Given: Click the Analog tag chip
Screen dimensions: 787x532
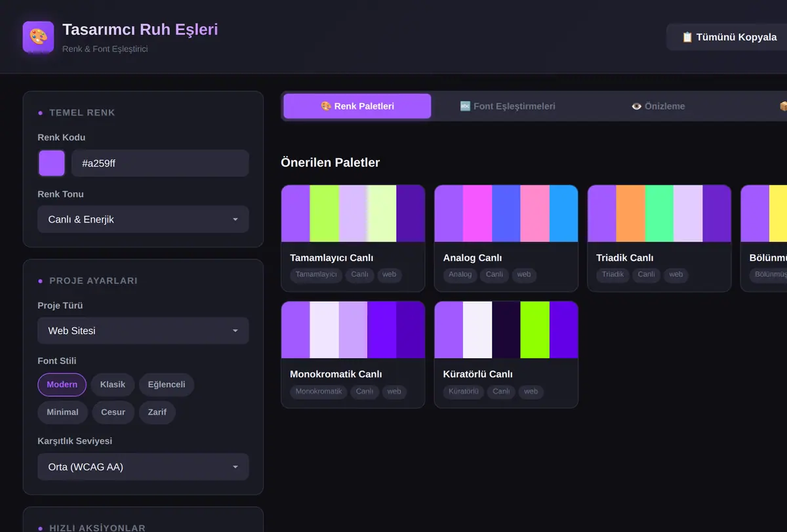Looking at the screenshot, I should (x=460, y=274).
